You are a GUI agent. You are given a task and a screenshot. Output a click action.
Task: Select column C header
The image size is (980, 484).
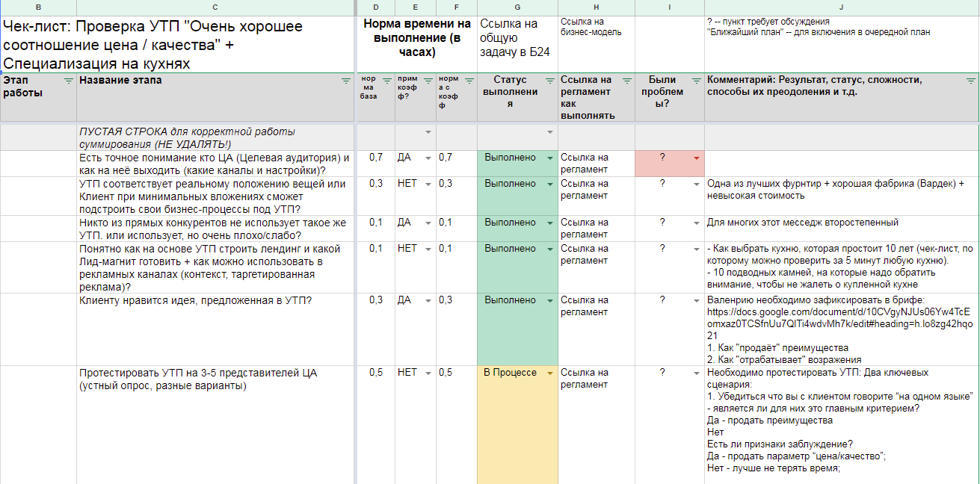pyautogui.click(x=215, y=7)
